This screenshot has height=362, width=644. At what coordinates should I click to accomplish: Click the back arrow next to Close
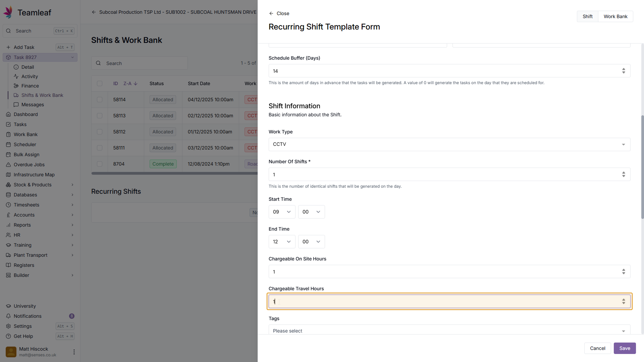271,13
